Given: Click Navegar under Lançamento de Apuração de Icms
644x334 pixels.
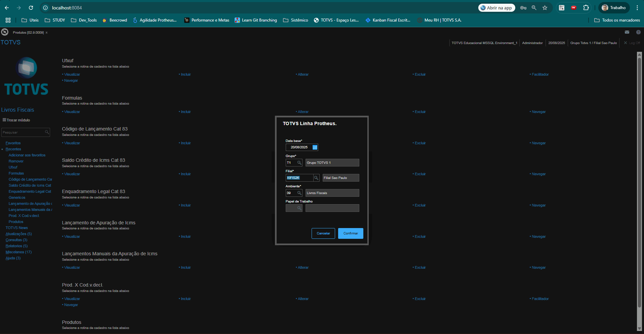Looking at the screenshot, I should click(538, 237).
